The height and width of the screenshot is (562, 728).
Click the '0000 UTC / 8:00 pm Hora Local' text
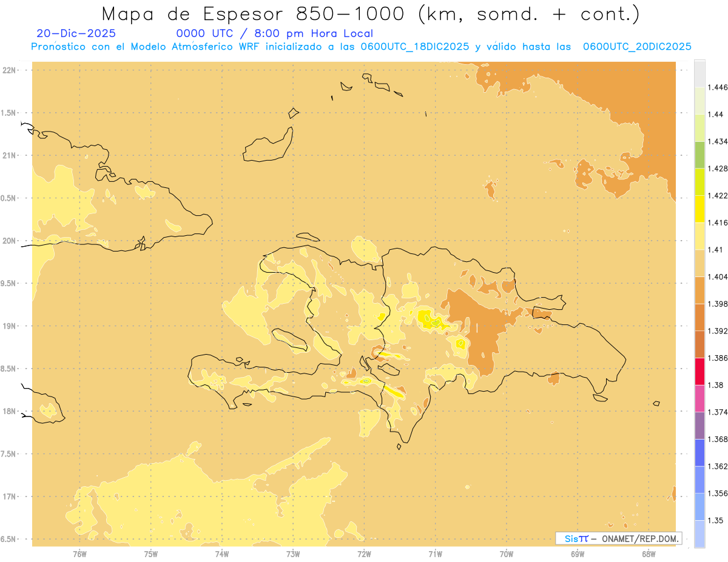(x=274, y=34)
